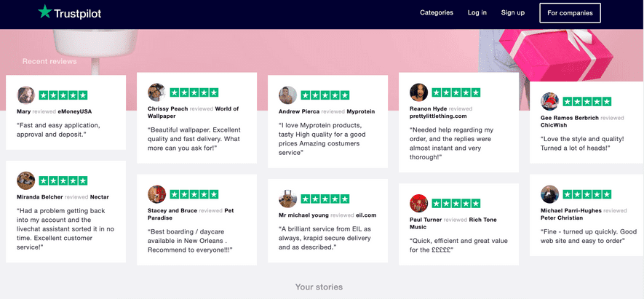This screenshot has width=644, height=299.
Task: Click Stacey and Bruce's avatar
Action: [157, 194]
